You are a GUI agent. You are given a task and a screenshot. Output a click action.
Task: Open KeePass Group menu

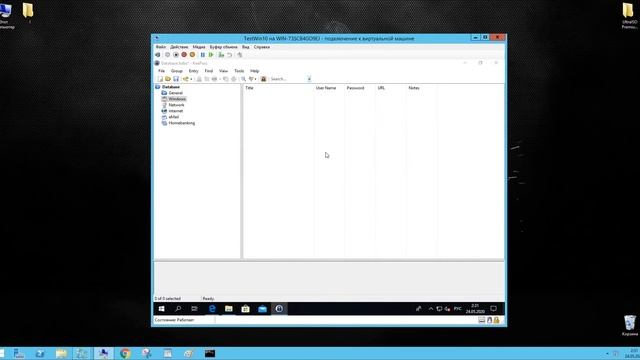177,71
